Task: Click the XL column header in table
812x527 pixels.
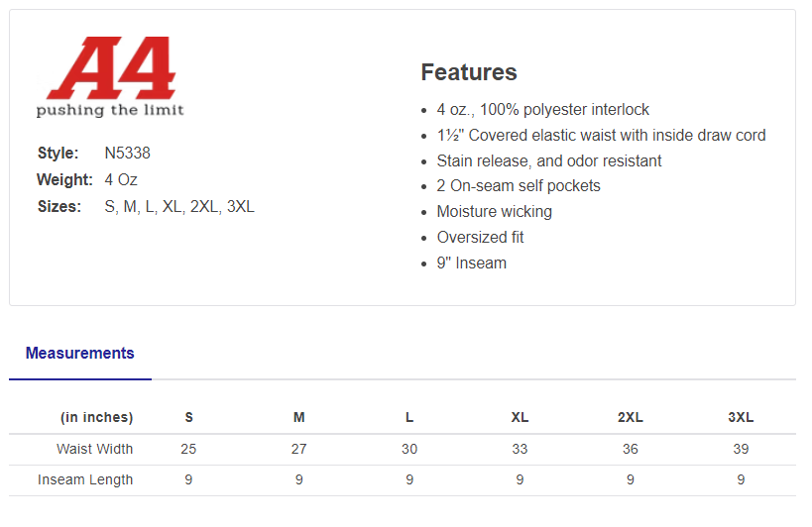Action: 520,418
